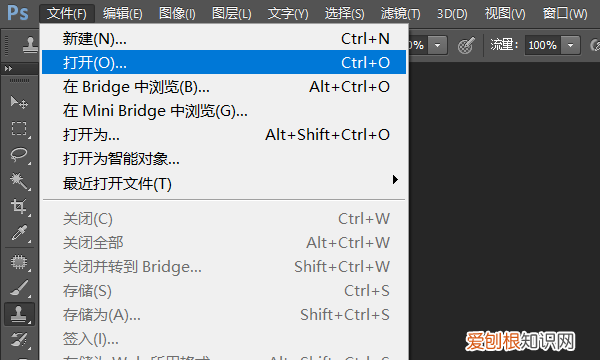Viewport: 600px width, 360px height.
Task: Choose 在 Mini Bridge 中浏览(G)... entry
Action: 224,111
